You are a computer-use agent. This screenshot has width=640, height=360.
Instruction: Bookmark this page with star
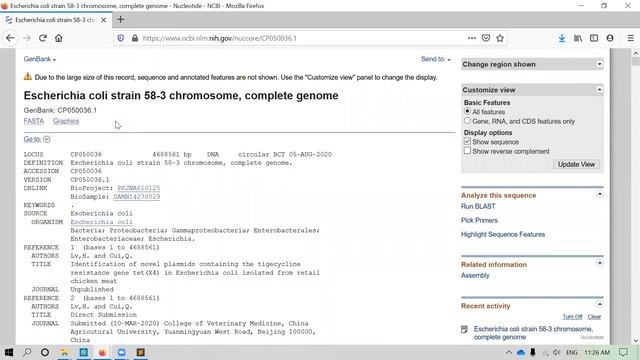pos(500,38)
